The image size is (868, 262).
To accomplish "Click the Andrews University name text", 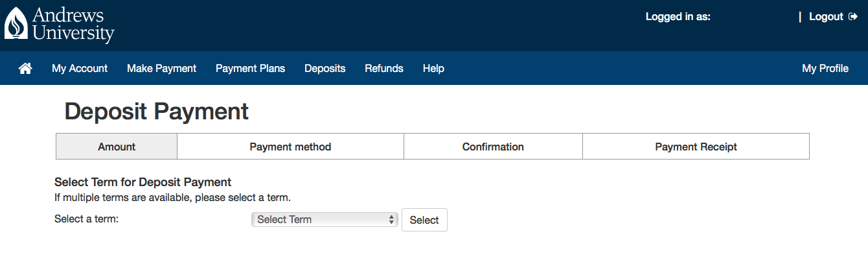I will 73,25.
